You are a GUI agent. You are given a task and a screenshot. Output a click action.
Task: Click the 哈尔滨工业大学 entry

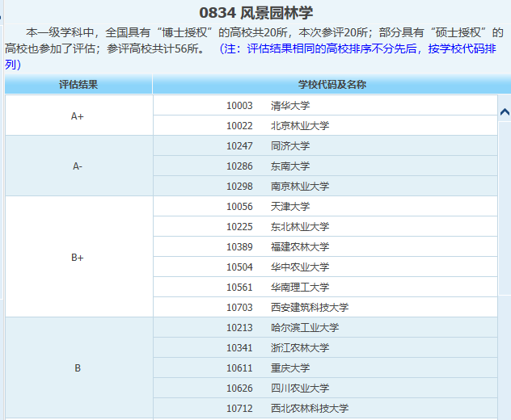click(x=305, y=328)
